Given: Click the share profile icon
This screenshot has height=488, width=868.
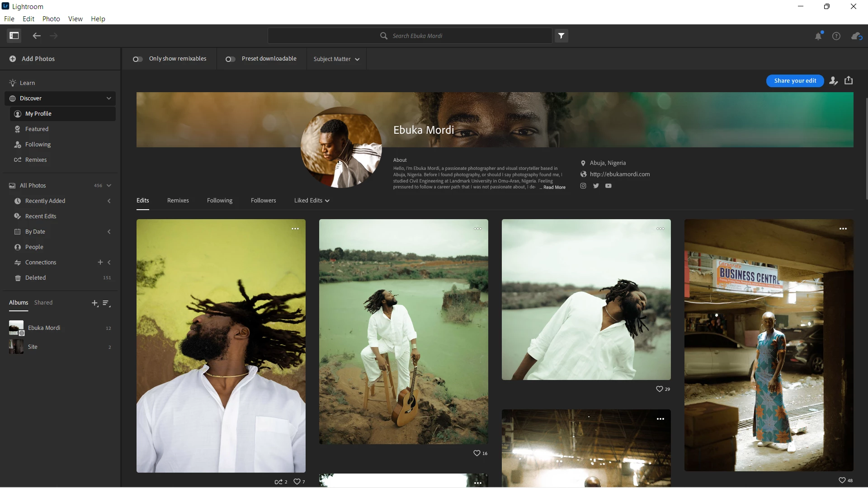Looking at the screenshot, I should 849,80.
